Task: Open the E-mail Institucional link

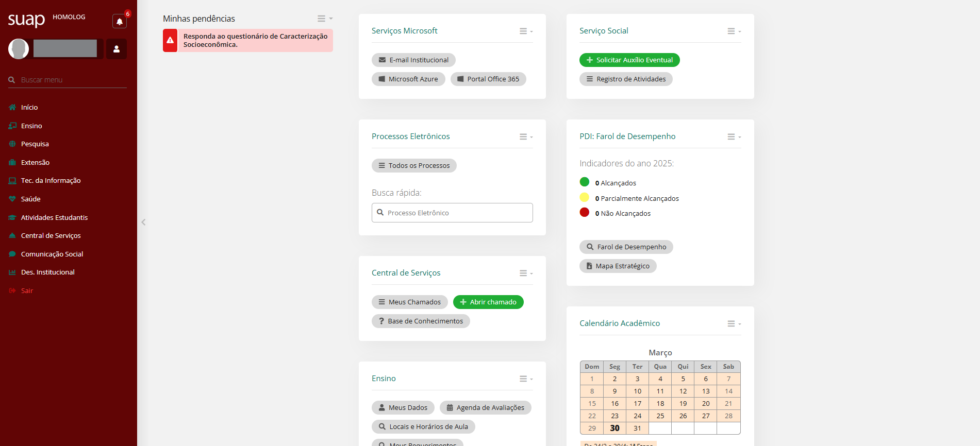Action: click(x=413, y=60)
